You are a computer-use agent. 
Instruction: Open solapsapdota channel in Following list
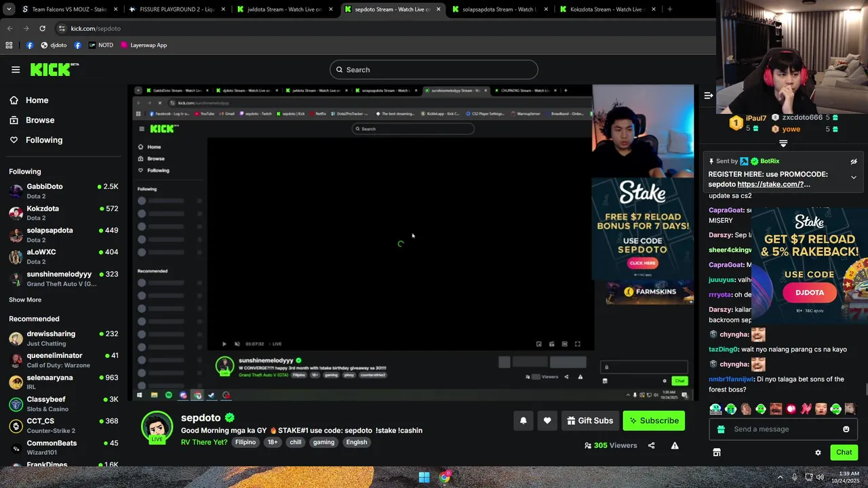click(64, 235)
